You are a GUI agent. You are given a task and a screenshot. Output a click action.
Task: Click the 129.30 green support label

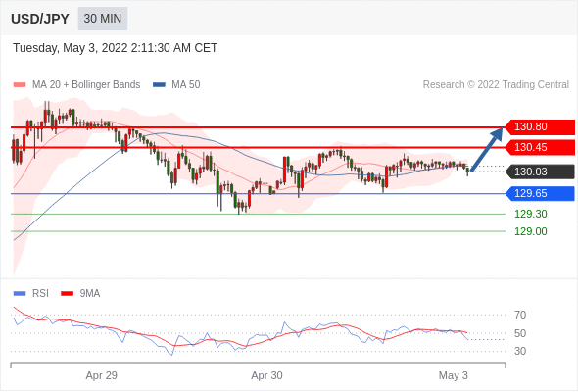530,214
